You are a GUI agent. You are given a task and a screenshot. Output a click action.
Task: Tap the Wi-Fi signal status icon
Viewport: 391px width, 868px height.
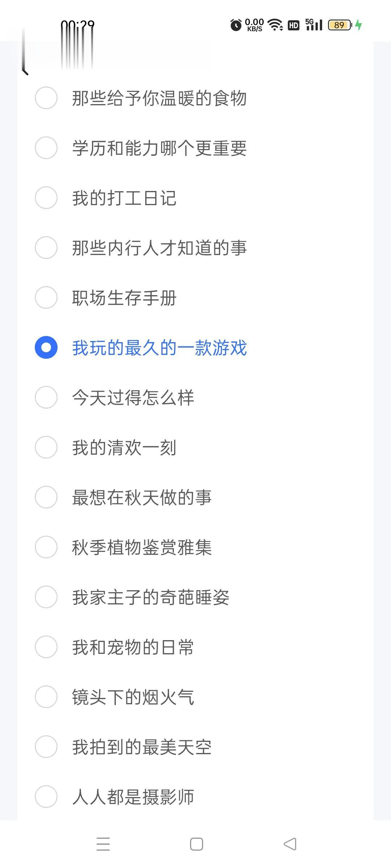coord(275,25)
